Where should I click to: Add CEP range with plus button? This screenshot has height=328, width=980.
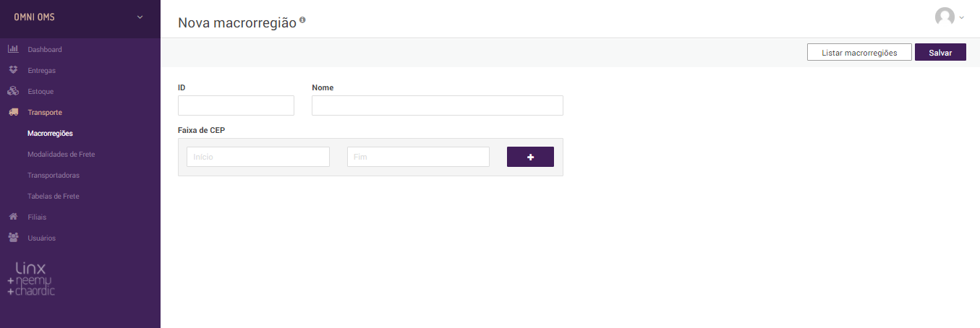click(530, 157)
